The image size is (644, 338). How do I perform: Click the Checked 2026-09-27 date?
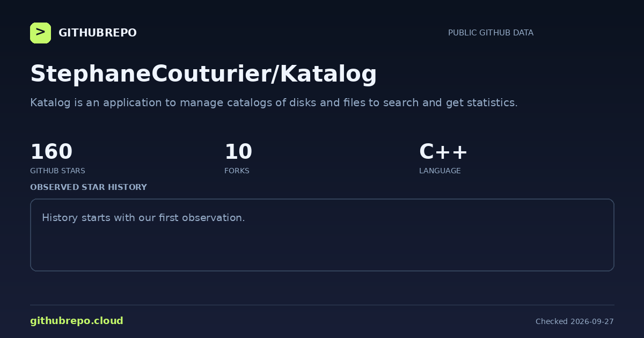575,321
